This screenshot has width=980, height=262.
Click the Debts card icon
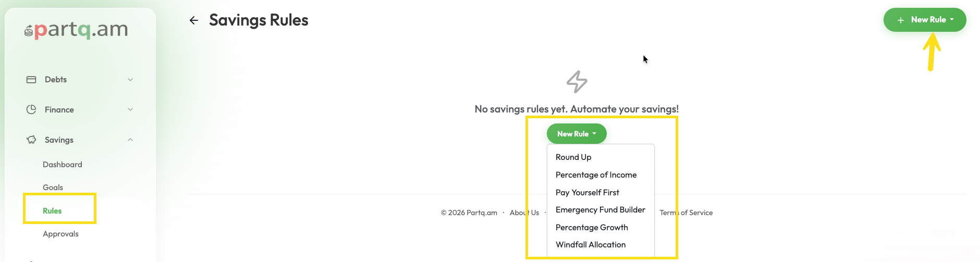click(x=31, y=80)
